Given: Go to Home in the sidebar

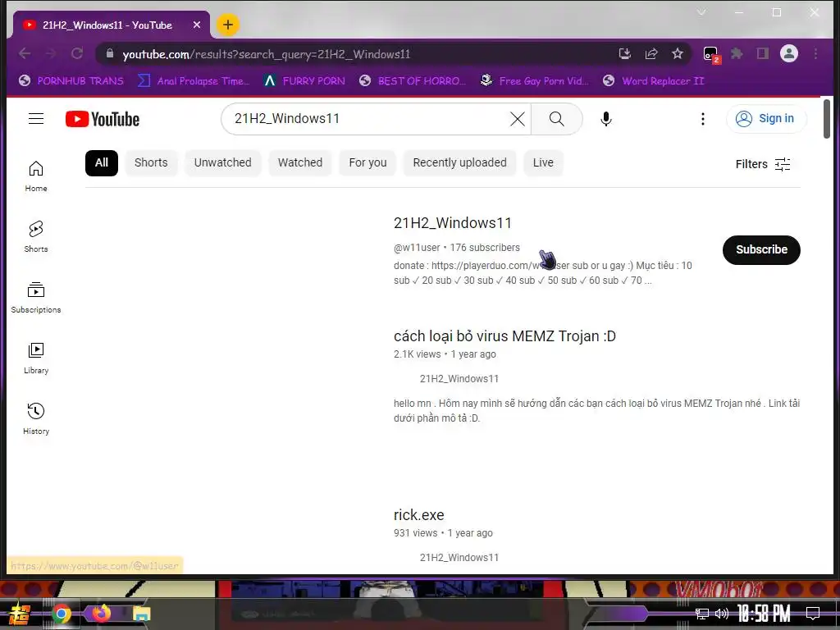Looking at the screenshot, I should click(36, 177).
